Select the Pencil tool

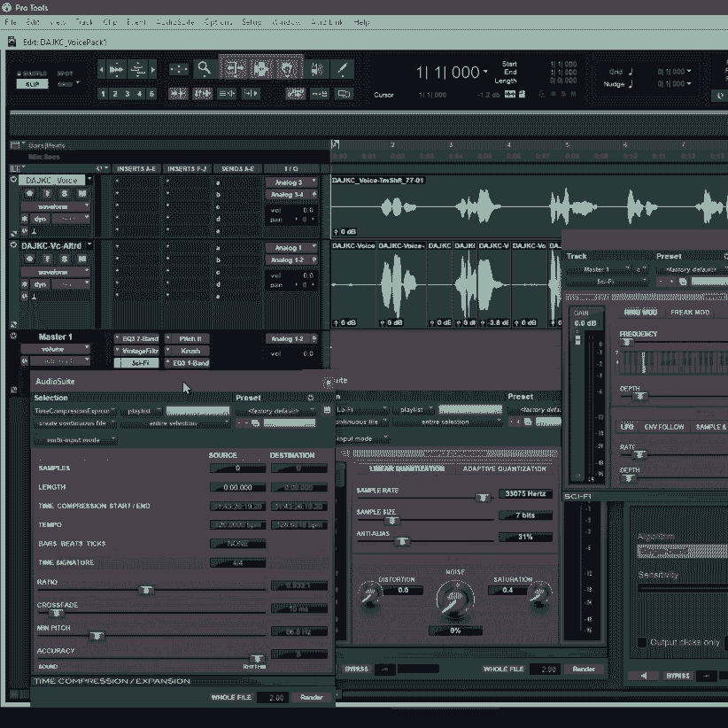click(x=342, y=68)
